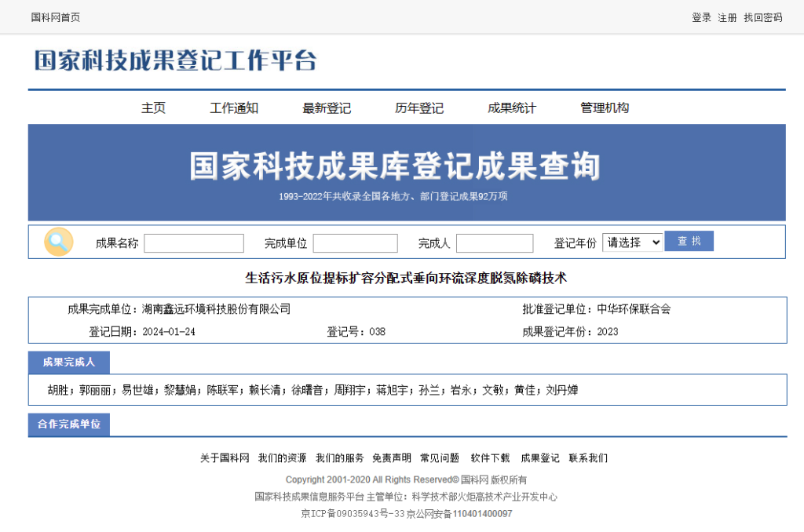The image size is (804, 532).
Task: Click the contributor name 陈联军
Action: click(x=222, y=391)
